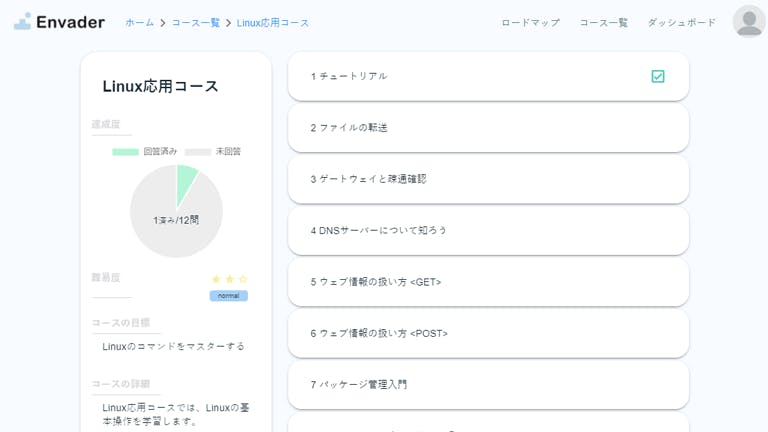768x432 pixels.
Task: Go to ホーム breadcrumb link
Action: click(x=140, y=23)
